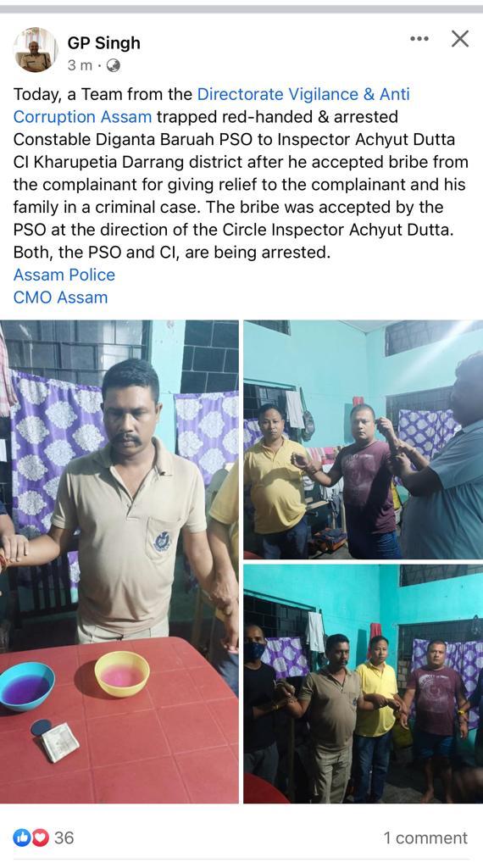The height and width of the screenshot is (868, 483).
Task: Open the bottom right group photo
Action: [x=363, y=684]
